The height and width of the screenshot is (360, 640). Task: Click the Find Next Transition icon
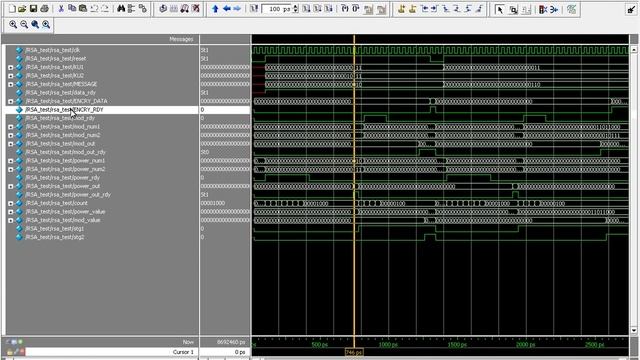435,9
